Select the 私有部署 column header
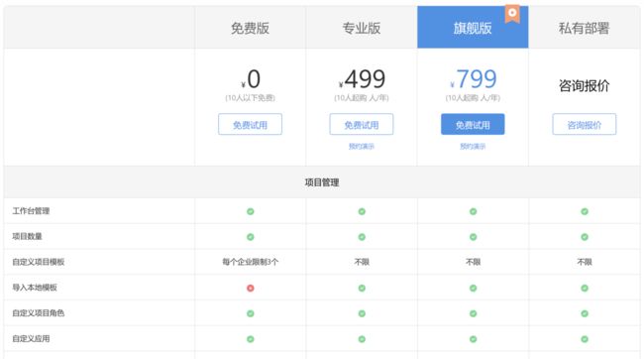 584,28
